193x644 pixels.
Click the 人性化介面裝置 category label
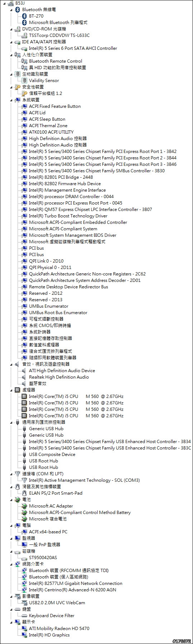pos(37,55)
